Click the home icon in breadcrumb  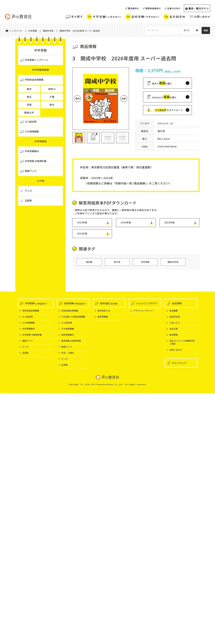tap(7, 31)
